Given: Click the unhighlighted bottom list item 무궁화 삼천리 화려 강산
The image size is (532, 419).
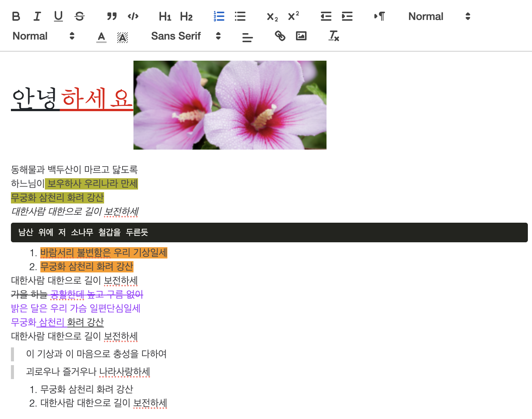Looking at the screenshot, I should [87, 389].
